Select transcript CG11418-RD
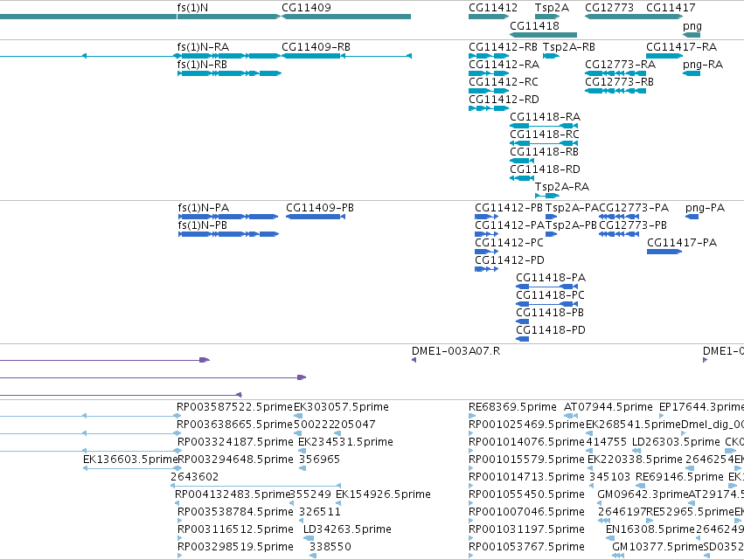744x560 pixels. click(522, 178)
